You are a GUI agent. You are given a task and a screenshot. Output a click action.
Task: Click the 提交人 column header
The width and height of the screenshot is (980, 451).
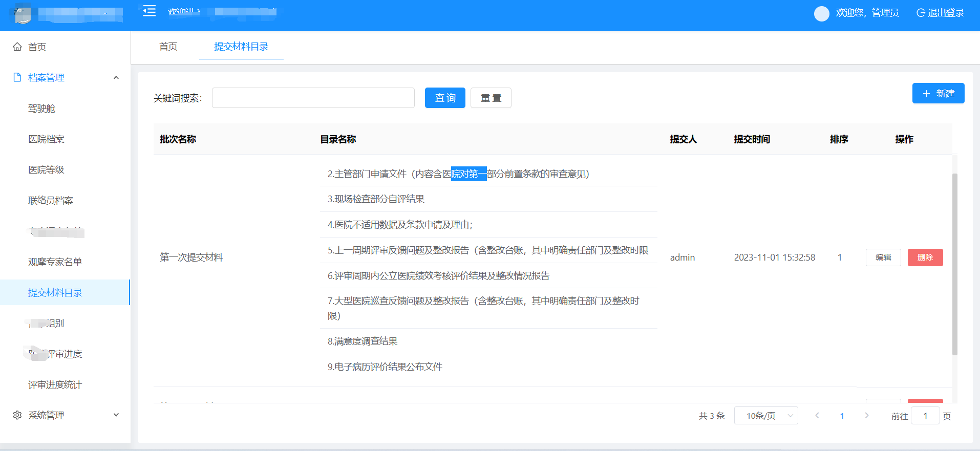coord(684,139)
